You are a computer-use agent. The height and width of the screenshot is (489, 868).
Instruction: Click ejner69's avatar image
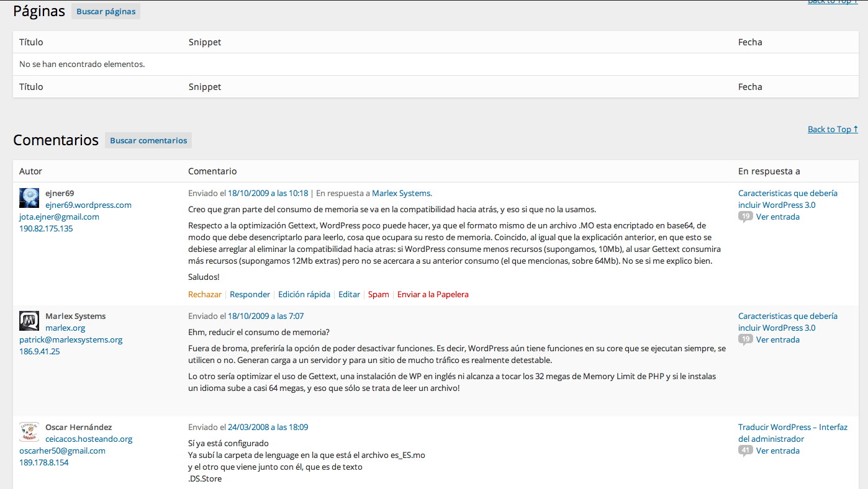[29, 198]
